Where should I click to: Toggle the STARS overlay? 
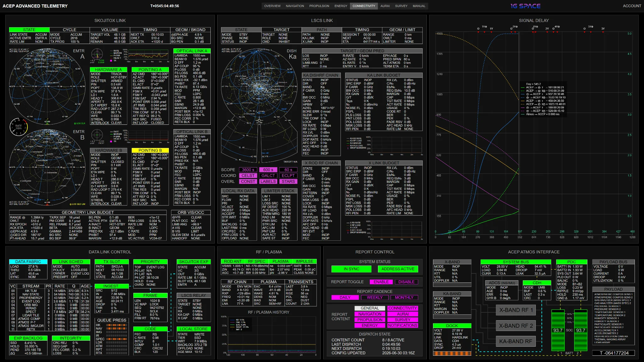[x=288, y=182]
